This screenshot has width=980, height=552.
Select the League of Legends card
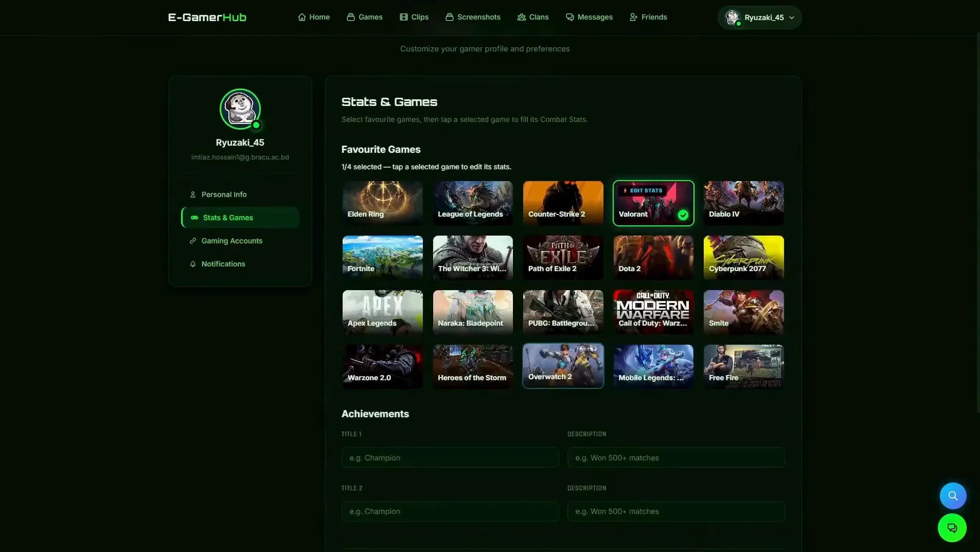pyautogui.click(x=473, y=203)
